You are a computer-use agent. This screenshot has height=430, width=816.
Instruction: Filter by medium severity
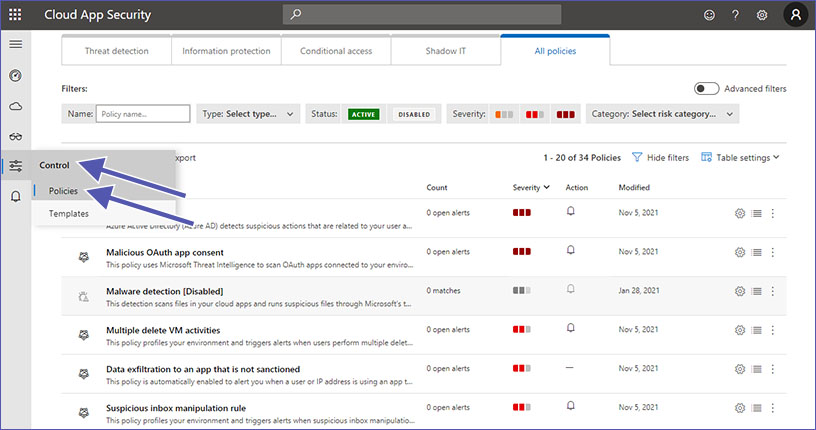(x=534, y=114)
